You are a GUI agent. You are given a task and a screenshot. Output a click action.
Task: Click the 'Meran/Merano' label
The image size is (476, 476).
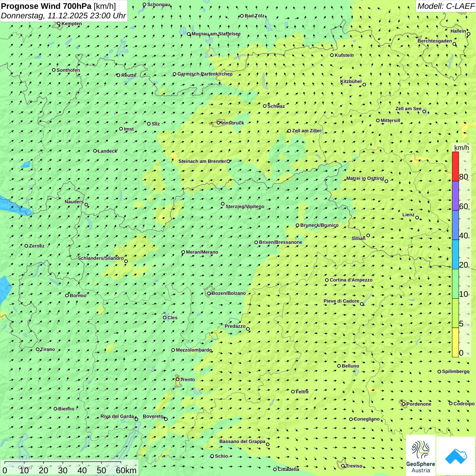(202, 252)
